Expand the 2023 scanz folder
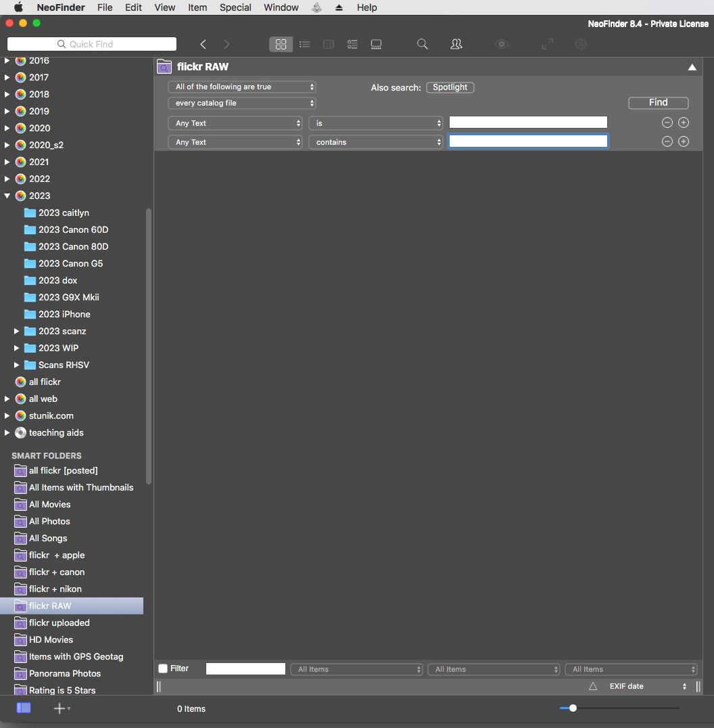Screen dimensions: 714x728 point(16,331)
